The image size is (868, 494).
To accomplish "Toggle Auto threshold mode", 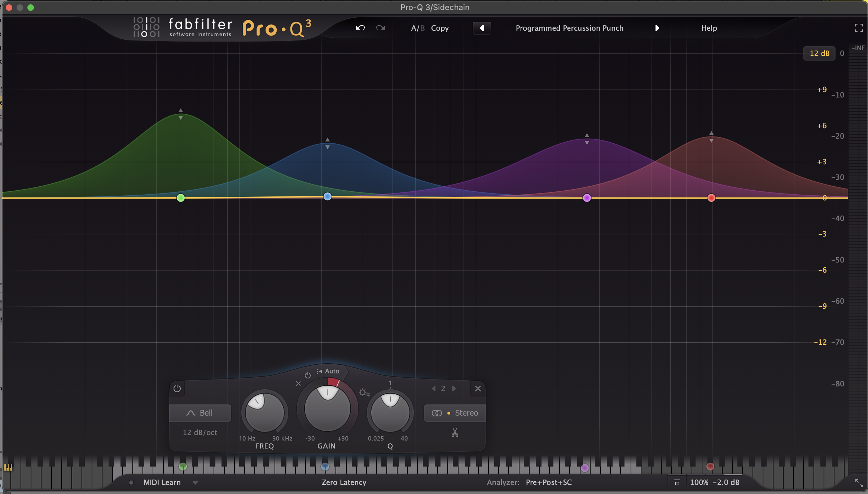I will 328,371.
